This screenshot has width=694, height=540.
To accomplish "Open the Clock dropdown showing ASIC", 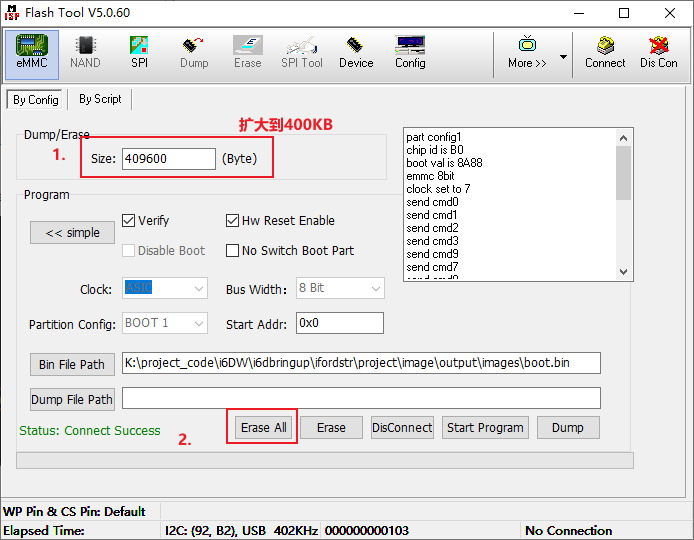I will point(165,288).
